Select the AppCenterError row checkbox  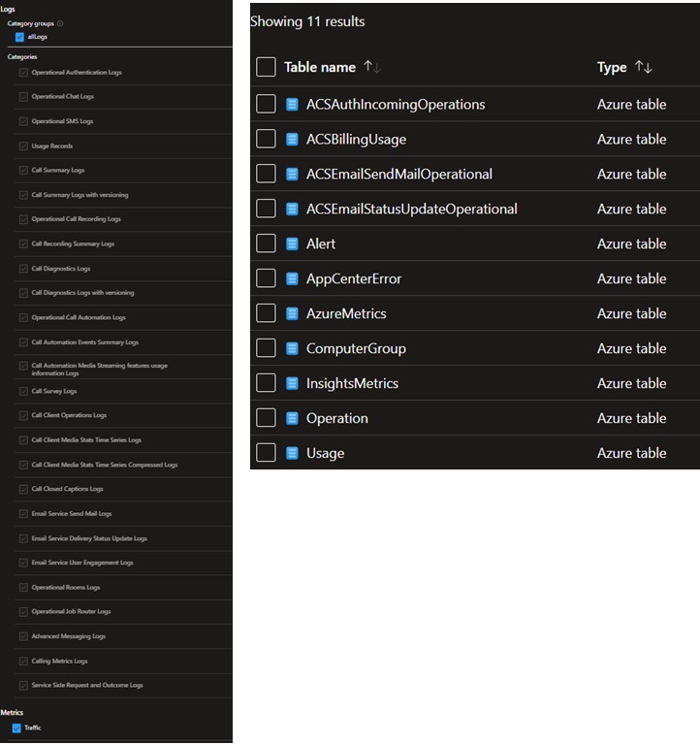[266, 278]
